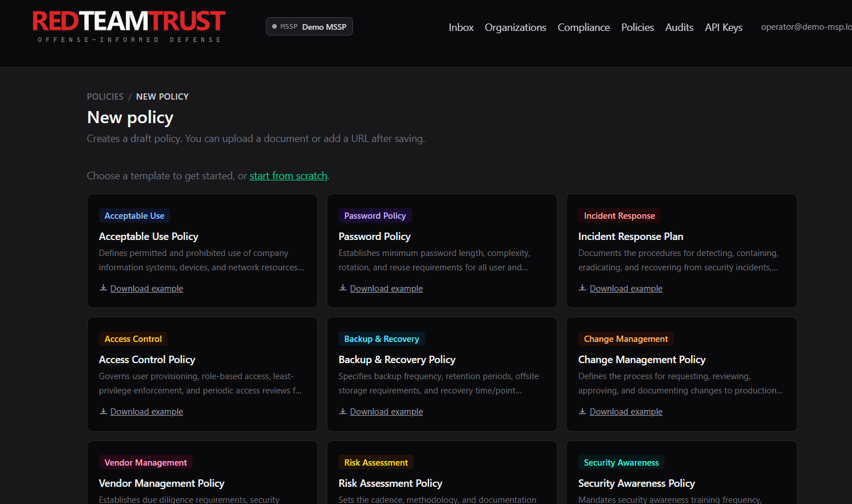Go to Organizations in the top navigation
The width and height of the screenshot is (852, 504).
click(x=515, y=27)
